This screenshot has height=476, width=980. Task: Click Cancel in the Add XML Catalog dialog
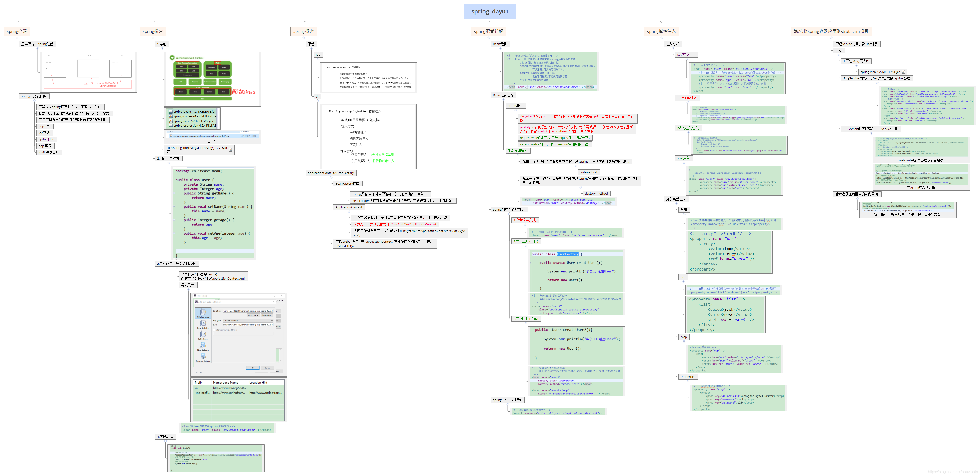pos(268,368)
